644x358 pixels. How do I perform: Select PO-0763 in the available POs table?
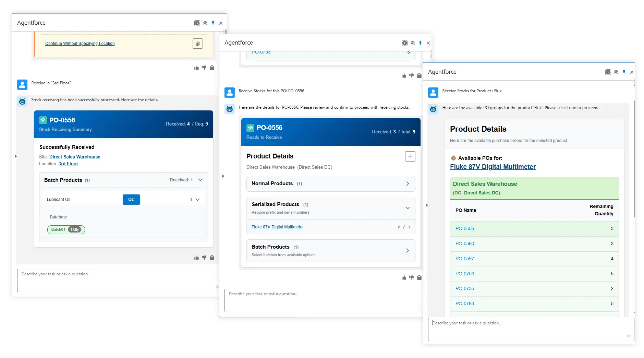click(x=464, y=303)
